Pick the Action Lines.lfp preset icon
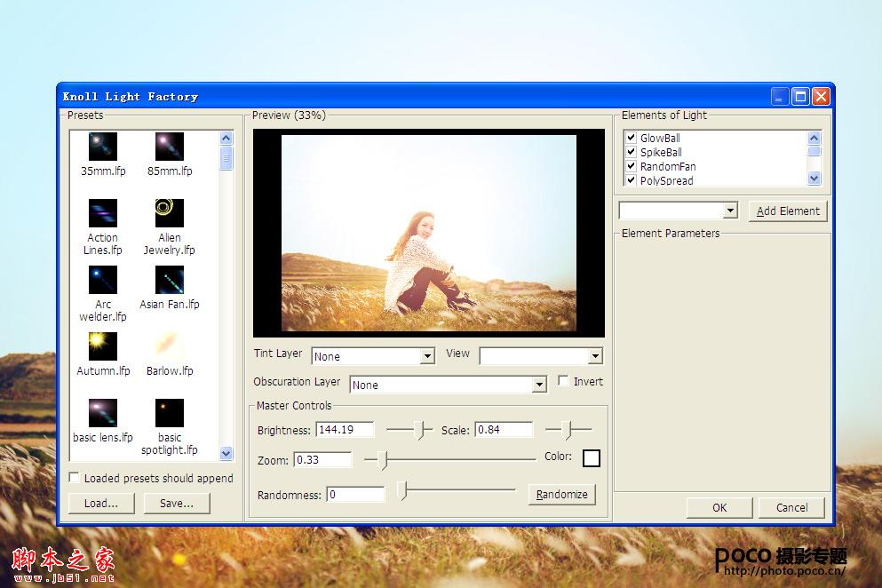Viewport: 882px width, 588px height. [103, 213]
